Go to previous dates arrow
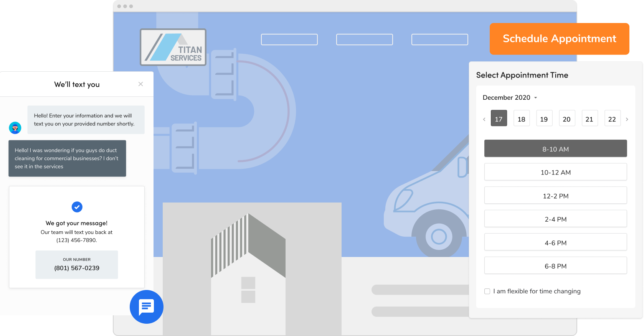The image size is (644, 336). coord(484,119)
